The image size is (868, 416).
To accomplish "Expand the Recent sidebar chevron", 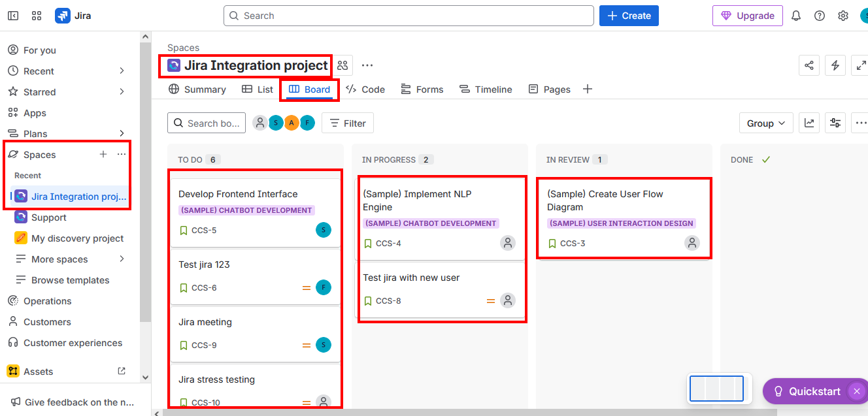I will 122,71.
